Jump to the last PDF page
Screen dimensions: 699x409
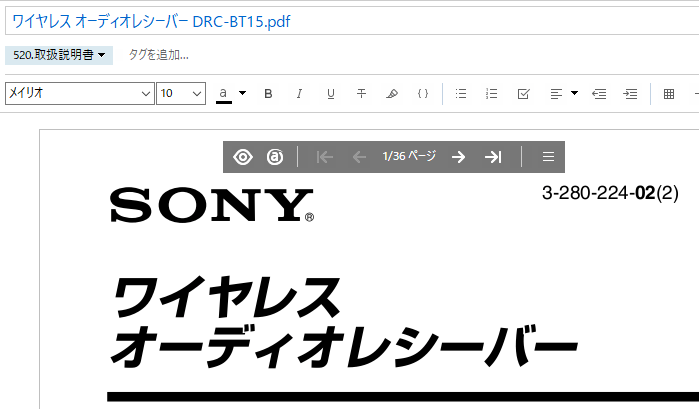coord(493,157)
